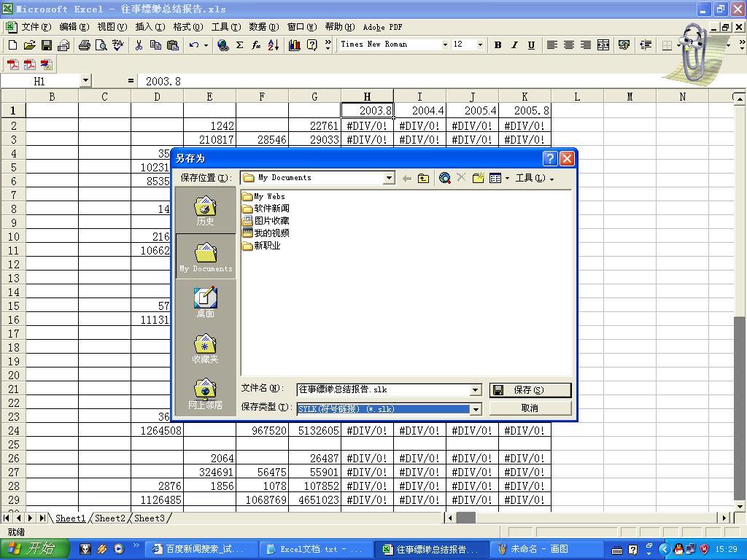The image size is (747, 560).
Task: Click the Print icon
Action: [x=85, y=44]
